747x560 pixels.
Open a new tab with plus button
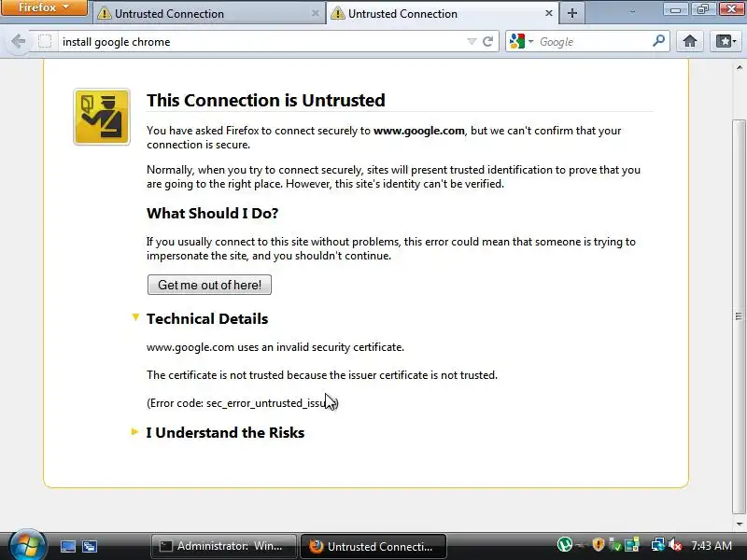(572, 13)
